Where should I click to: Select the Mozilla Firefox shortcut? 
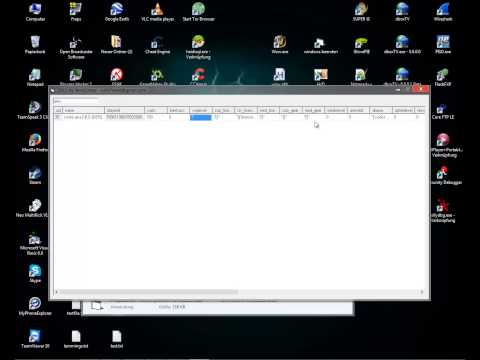pos(34,143)
